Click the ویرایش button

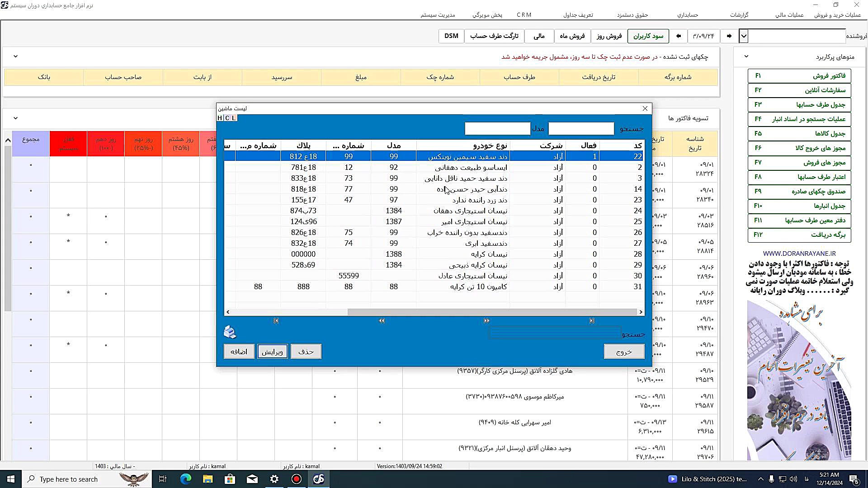point(273,352)
